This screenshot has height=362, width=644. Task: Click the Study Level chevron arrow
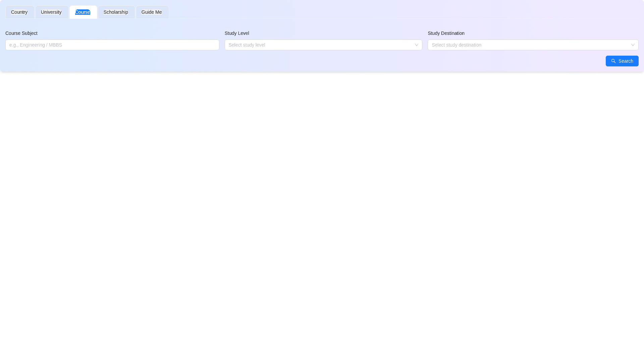coord(416,45)
